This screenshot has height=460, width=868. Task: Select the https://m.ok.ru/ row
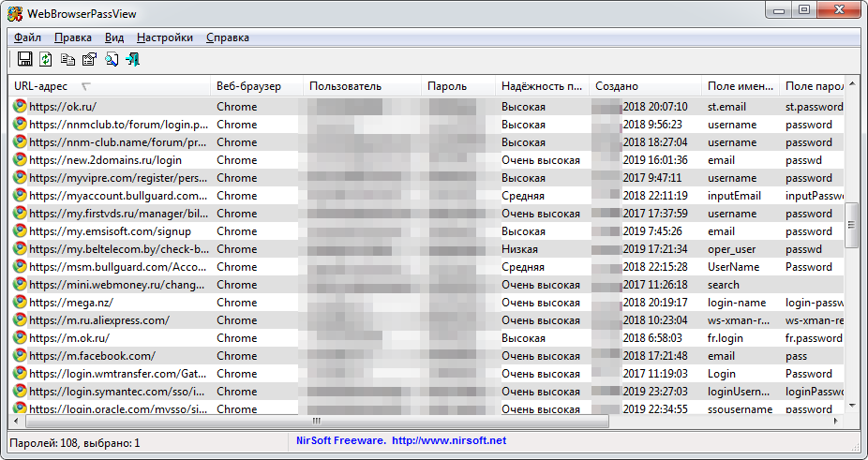click(427, 337)
